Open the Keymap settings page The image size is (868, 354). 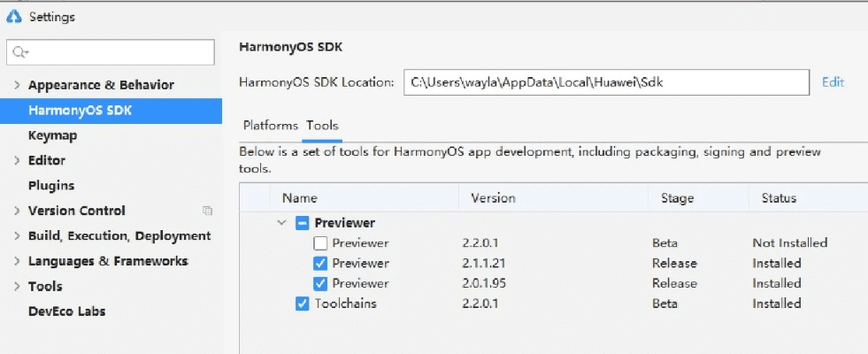pos(52,135)
